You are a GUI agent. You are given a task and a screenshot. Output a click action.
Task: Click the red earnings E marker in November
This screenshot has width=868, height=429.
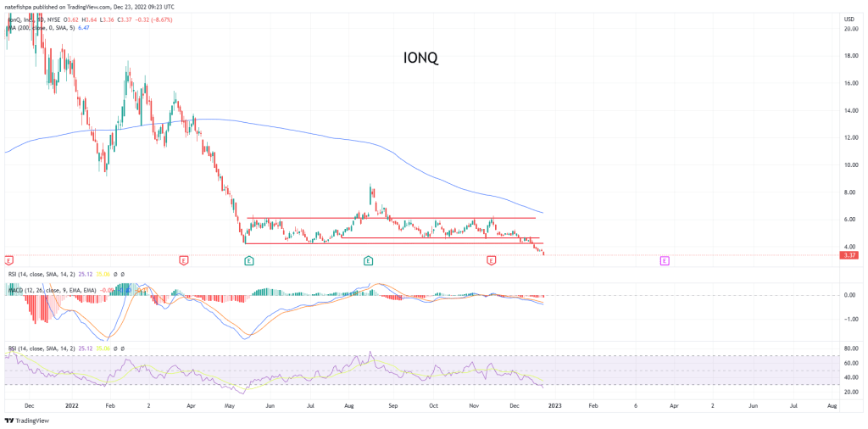pyautogui.click(x=491, y=260)
